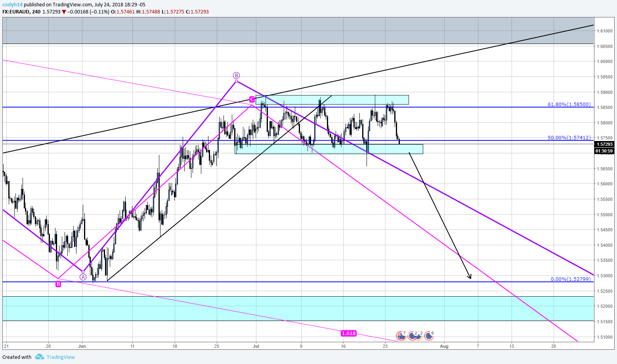Click the 23 date on time axis
This screenshot has height=364, width=617.
coord(385,346)
